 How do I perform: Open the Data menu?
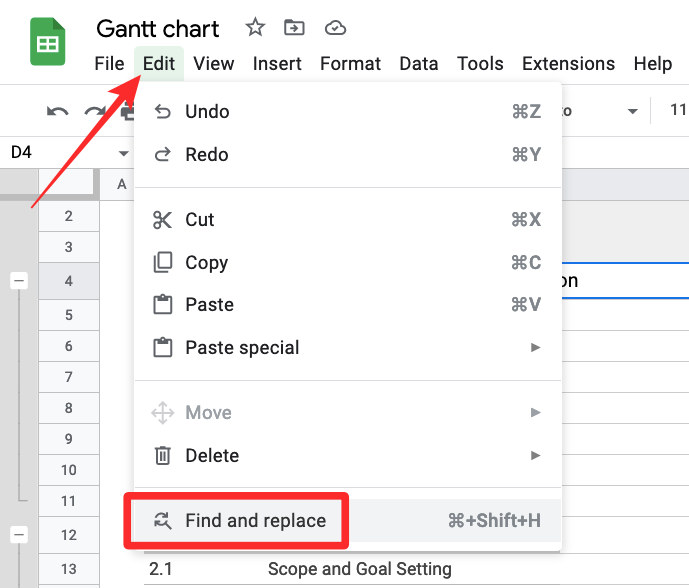point(419,63)
